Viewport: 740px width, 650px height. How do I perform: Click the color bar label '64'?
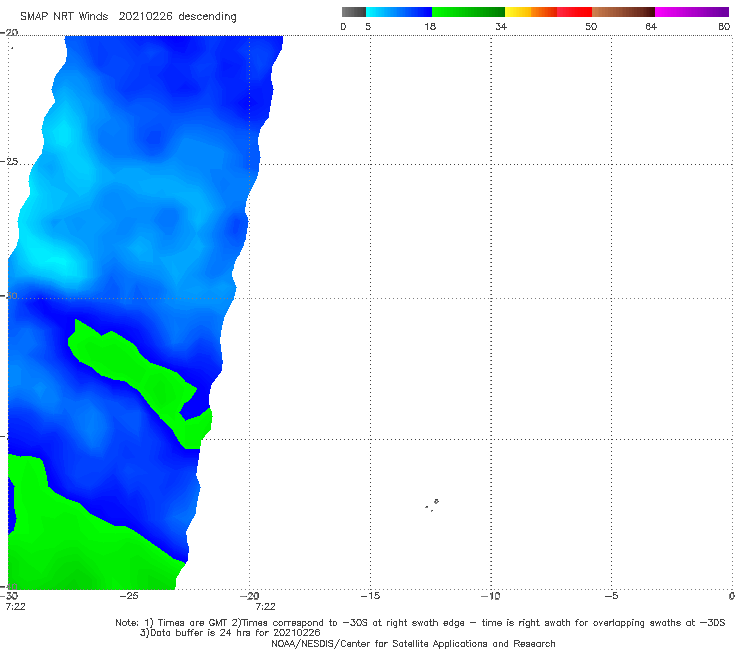click(651, 26)
